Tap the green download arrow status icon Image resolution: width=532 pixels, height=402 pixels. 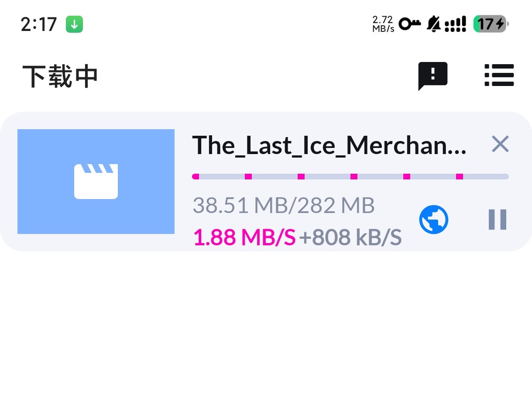74,24
